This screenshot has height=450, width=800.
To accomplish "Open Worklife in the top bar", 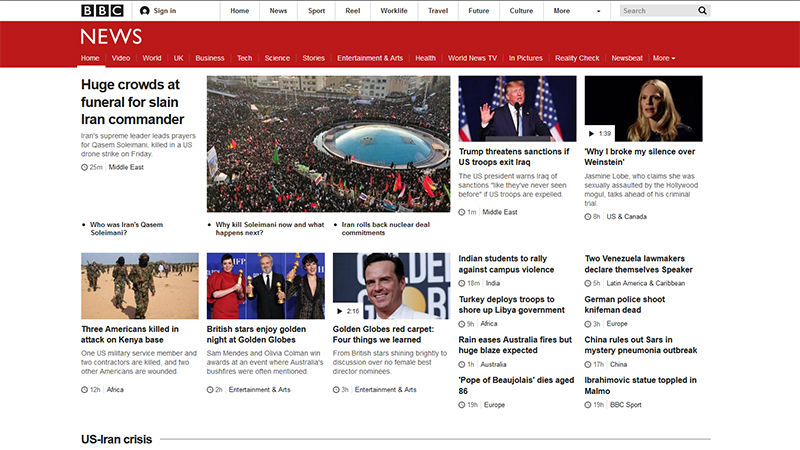I will [394, 11].
